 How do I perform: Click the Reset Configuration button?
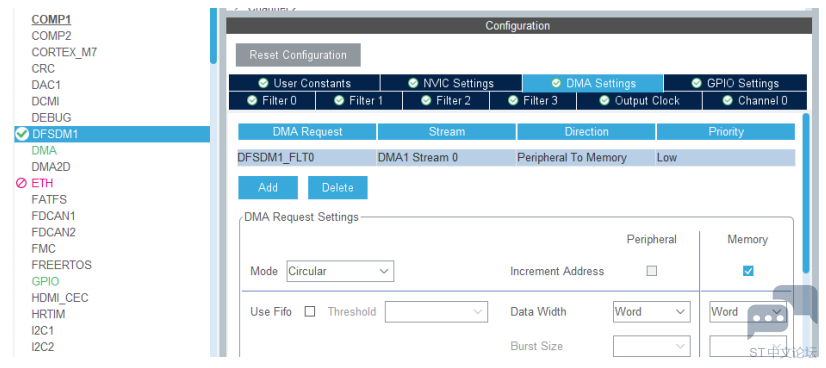(298, 55)
